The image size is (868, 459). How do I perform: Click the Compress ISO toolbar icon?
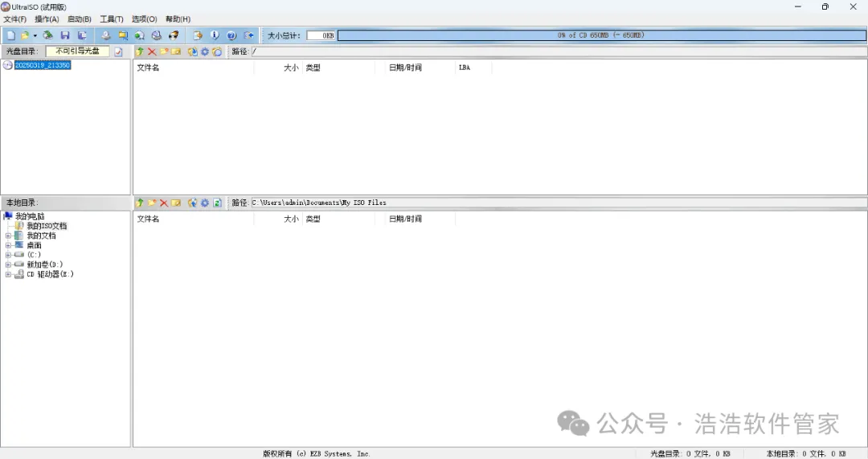click(x=123, y=35)
